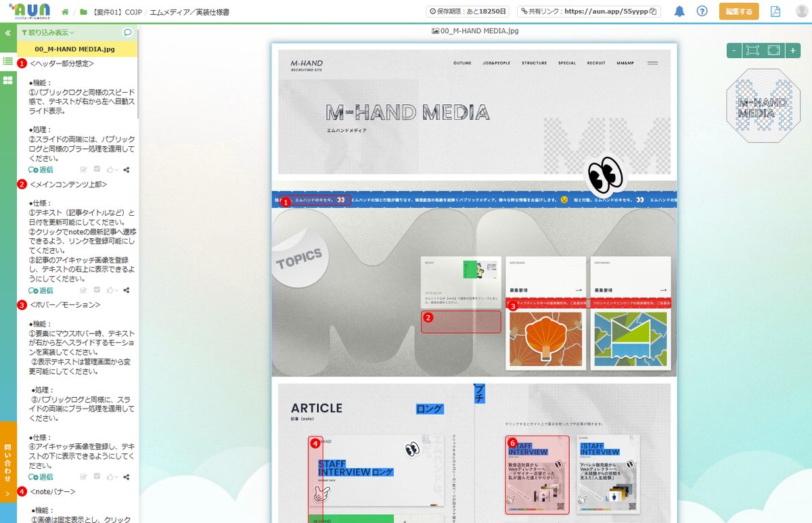Image resolution: width=812 pixels, height=523 pixels.
Task: Select annotation pin 3 on the image
Action: click(x=512, y=306)
